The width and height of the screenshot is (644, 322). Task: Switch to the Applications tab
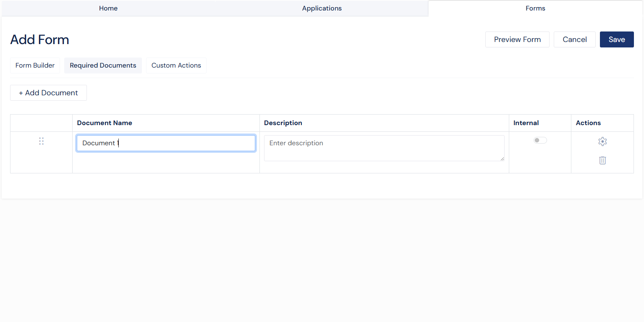click(x=322, y=8)
